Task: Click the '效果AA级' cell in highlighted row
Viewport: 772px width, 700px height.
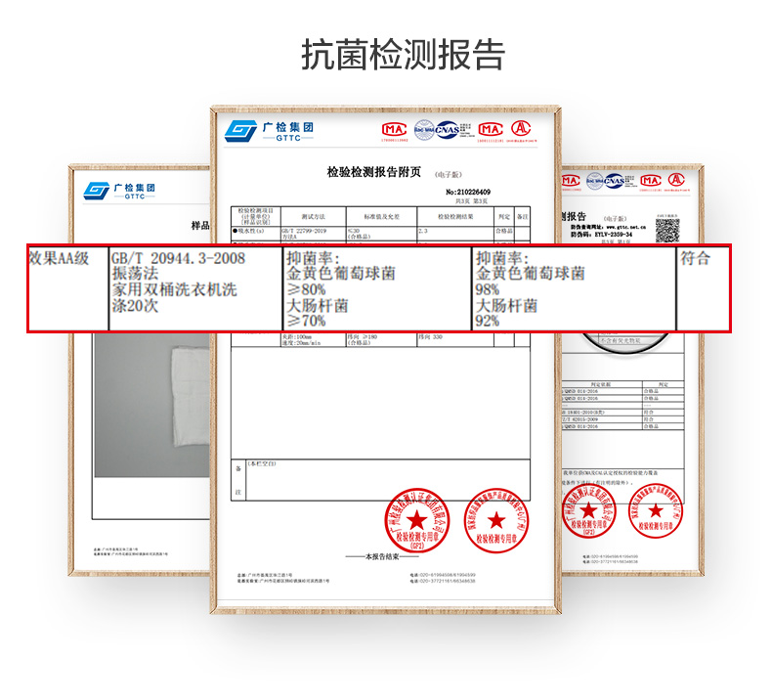Action: 59,258
